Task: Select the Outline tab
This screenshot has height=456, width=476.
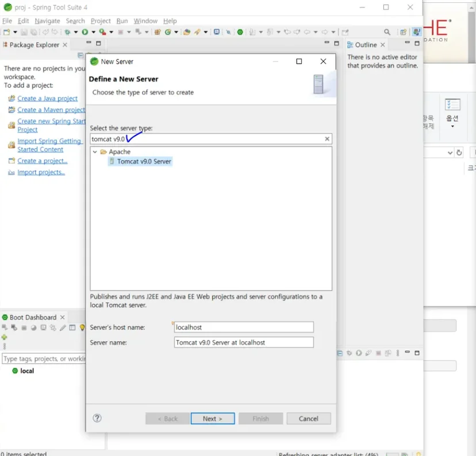Action: coord(366,45)
